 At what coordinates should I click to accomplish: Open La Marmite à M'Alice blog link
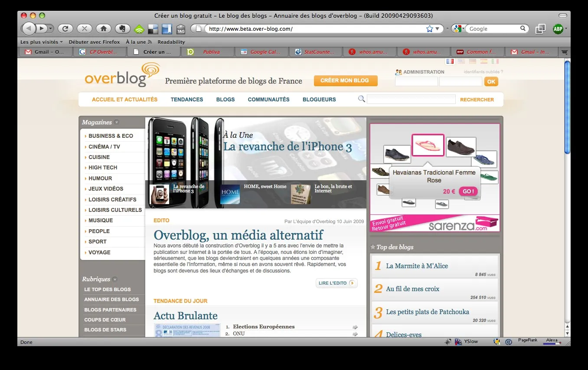pos(417,266)
